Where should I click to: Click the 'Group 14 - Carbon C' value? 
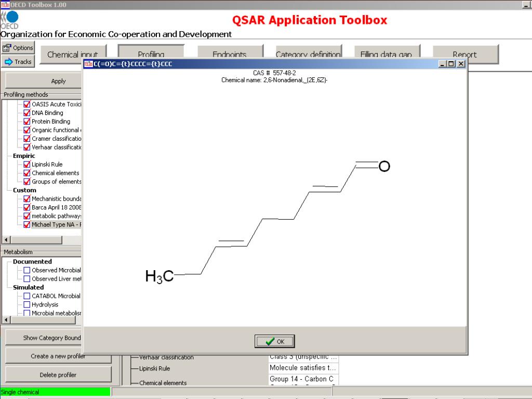pos(302,379)
